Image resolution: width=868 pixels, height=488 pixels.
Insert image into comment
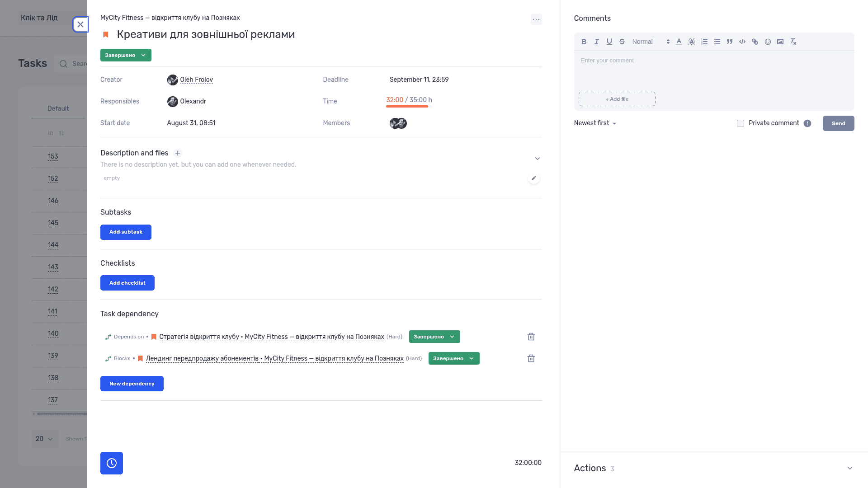tap(780, 42)
